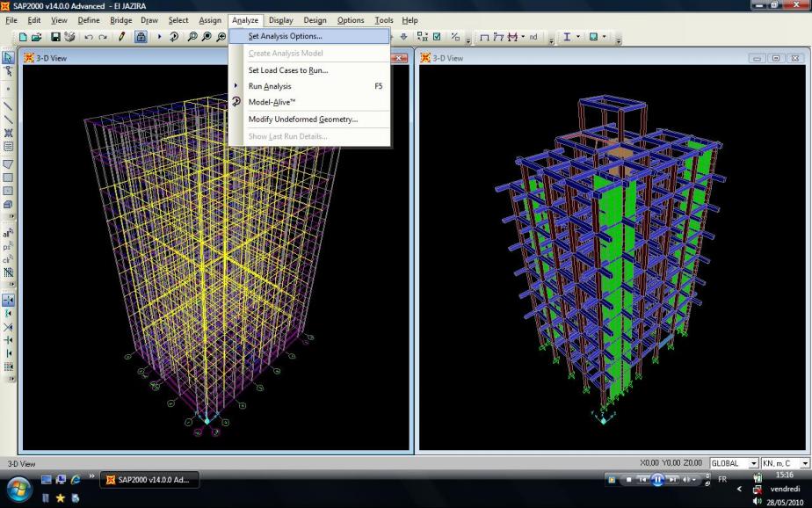This screenshot has width=812, height=508.
Task: Open the Design menu
Action: 315,20
